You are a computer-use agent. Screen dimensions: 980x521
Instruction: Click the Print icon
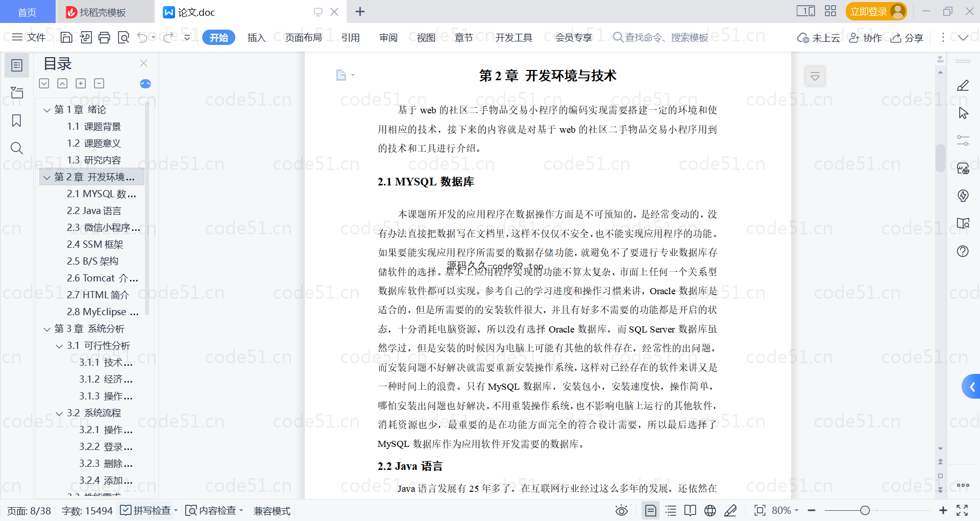point(104,37)
